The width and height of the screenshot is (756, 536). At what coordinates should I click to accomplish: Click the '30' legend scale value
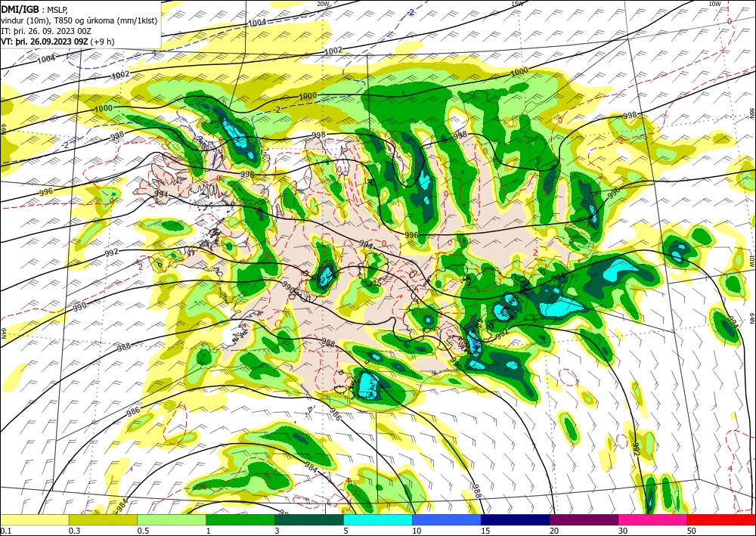click(622, 531)
